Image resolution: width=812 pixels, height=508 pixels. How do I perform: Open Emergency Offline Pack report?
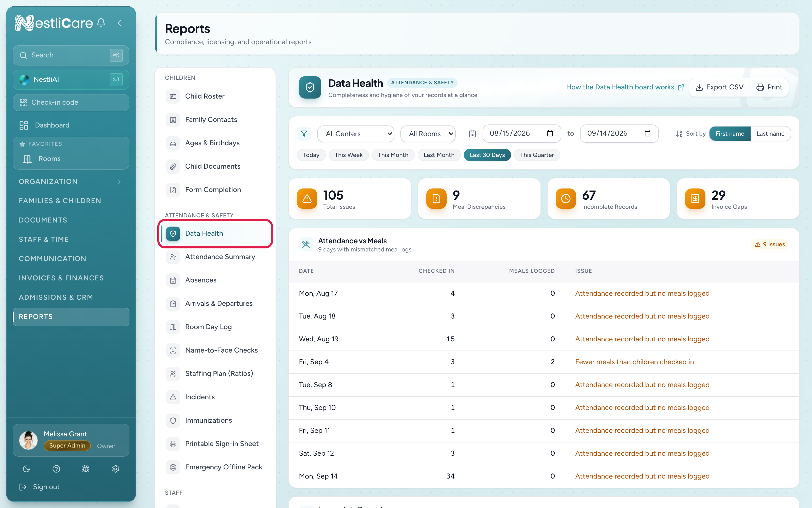[x=215, y=467]
